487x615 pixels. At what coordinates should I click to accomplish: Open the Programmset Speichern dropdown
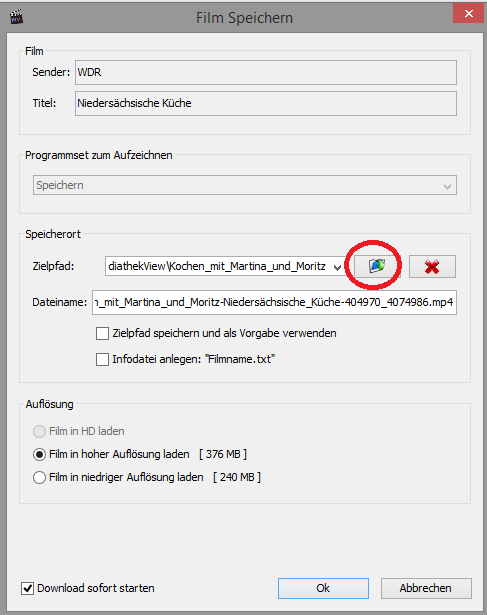[x=245, y=185]
